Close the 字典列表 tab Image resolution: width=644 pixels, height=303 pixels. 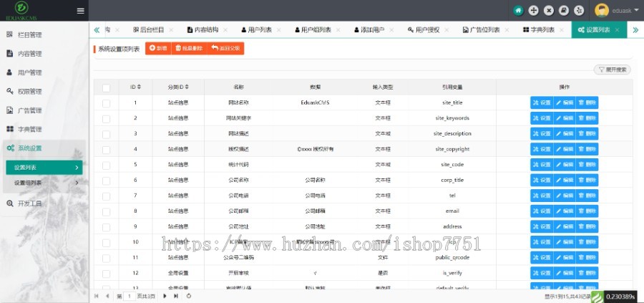pos(562,30)
